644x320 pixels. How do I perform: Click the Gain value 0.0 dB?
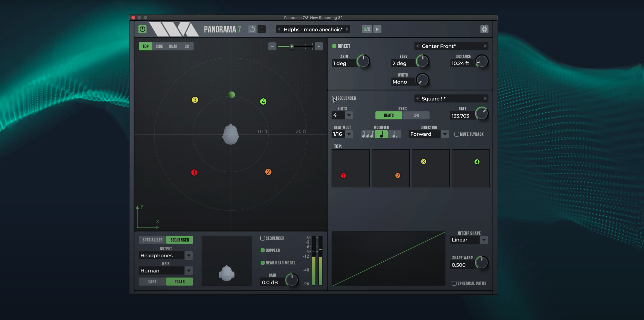[x=272, y=282]
